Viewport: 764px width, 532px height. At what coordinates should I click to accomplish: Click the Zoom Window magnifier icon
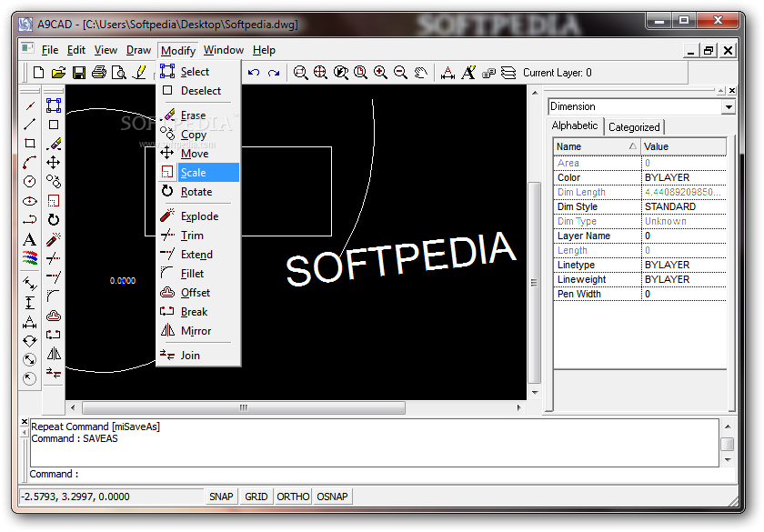pos(301,73)
